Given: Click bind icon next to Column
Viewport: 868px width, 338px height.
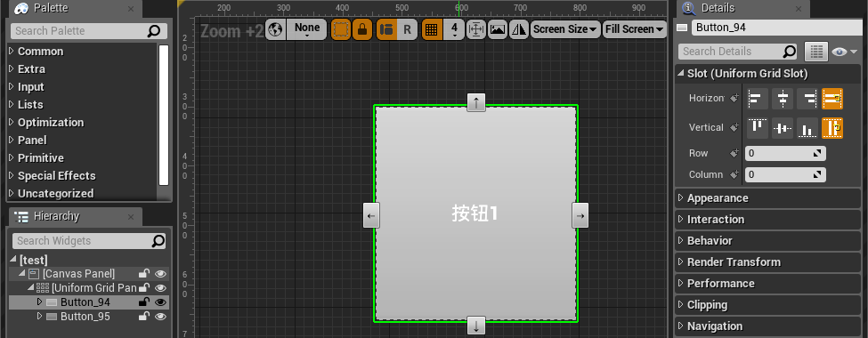Looking at the screenshot, I should point(734,174).
